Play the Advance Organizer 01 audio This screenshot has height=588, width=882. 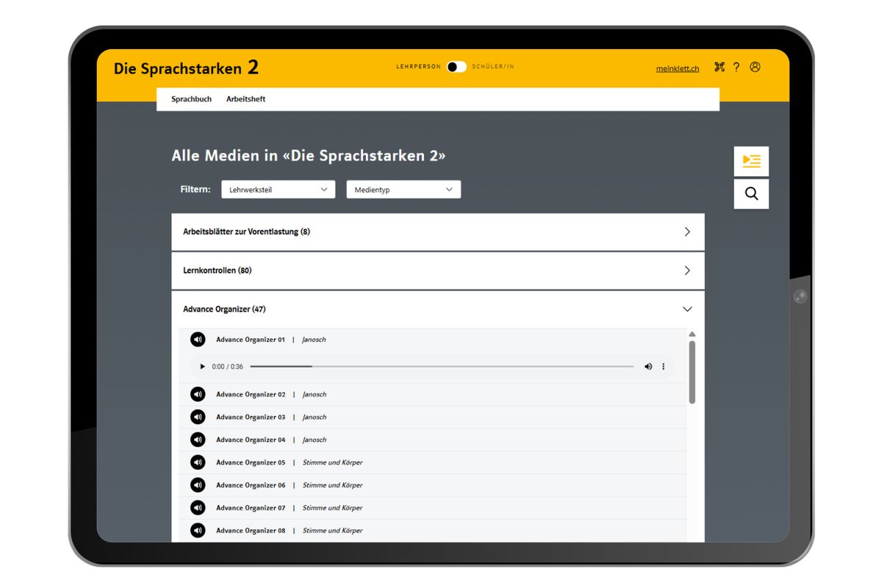[203, 367]
